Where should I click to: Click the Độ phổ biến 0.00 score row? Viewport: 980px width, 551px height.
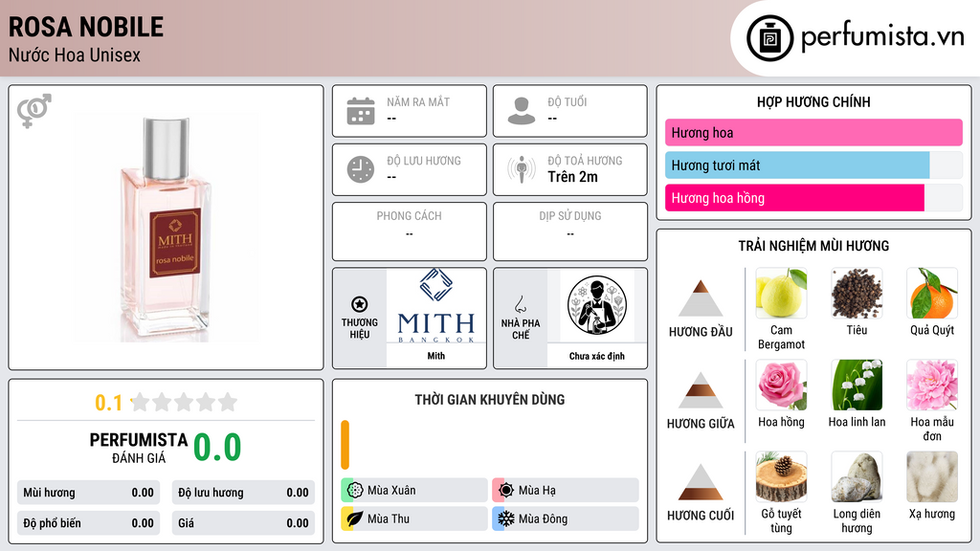(88, 523)
